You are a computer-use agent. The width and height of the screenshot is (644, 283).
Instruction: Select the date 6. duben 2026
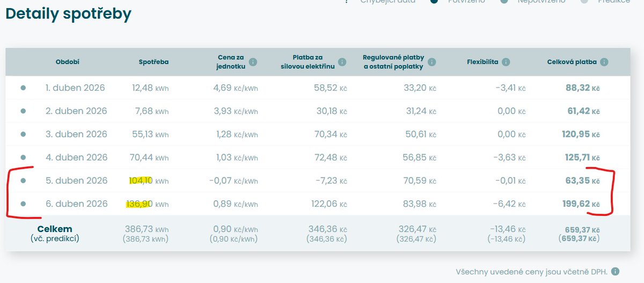(76, 204)
